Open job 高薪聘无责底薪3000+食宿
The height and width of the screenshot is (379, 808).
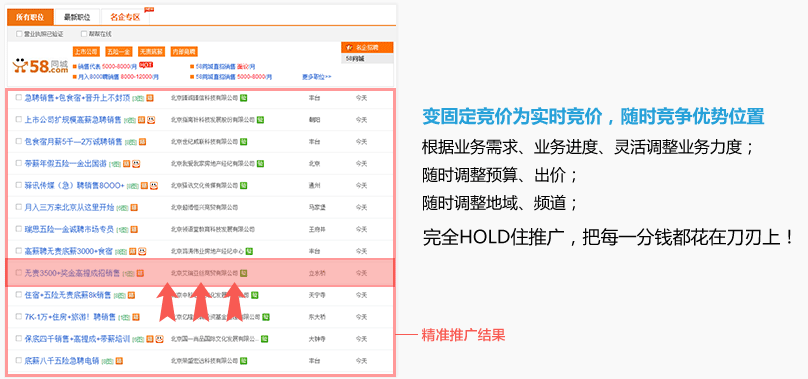point(68,251)
